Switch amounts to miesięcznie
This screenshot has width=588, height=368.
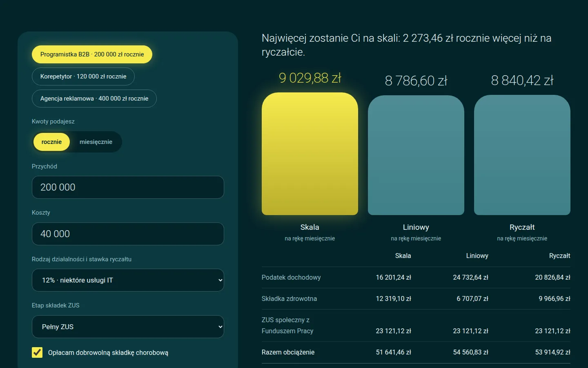tap(96, 142)
